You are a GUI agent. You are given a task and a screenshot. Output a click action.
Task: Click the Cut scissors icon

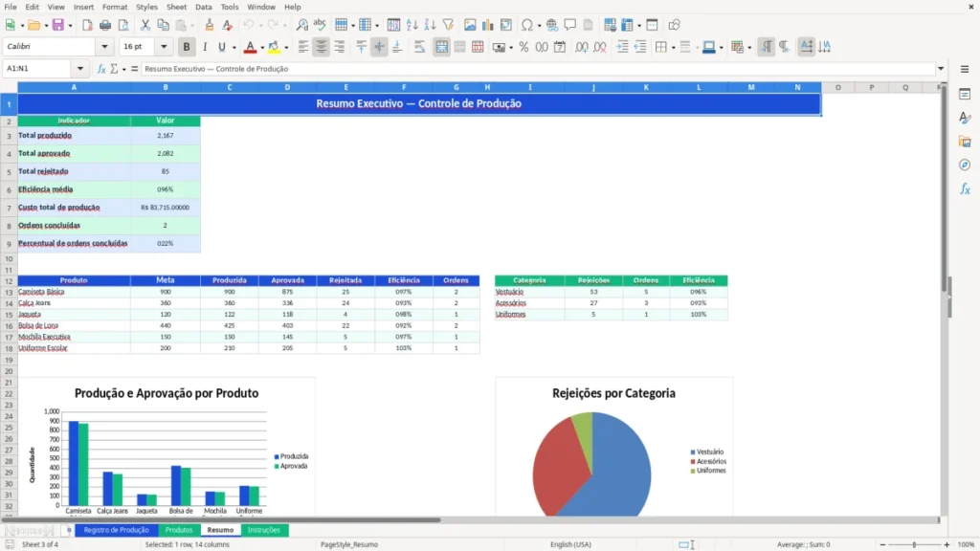[145, 25]
